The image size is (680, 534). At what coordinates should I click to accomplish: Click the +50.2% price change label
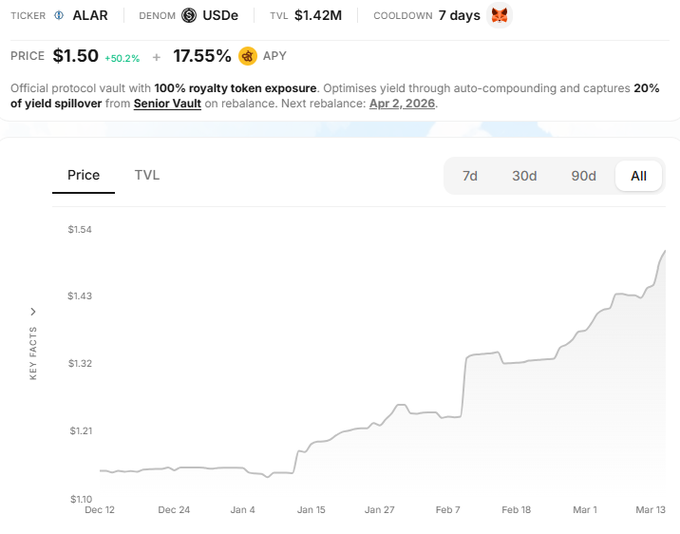coord(123,57)
